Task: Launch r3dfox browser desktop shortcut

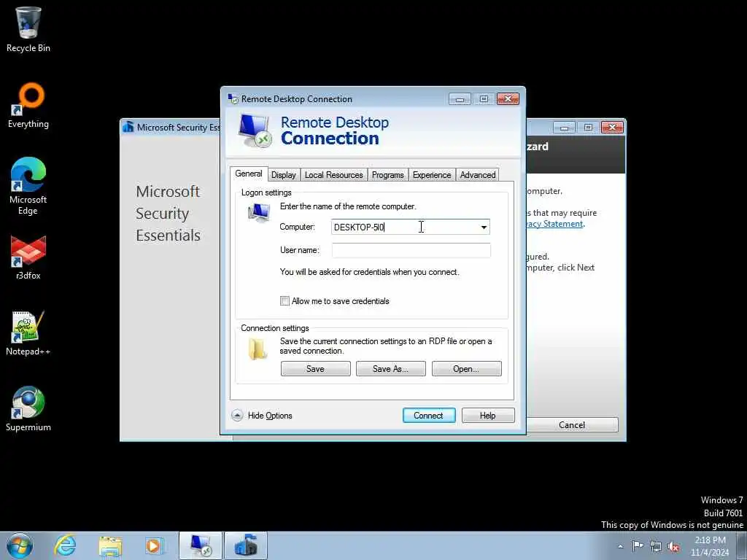Action: coord(28,257)
